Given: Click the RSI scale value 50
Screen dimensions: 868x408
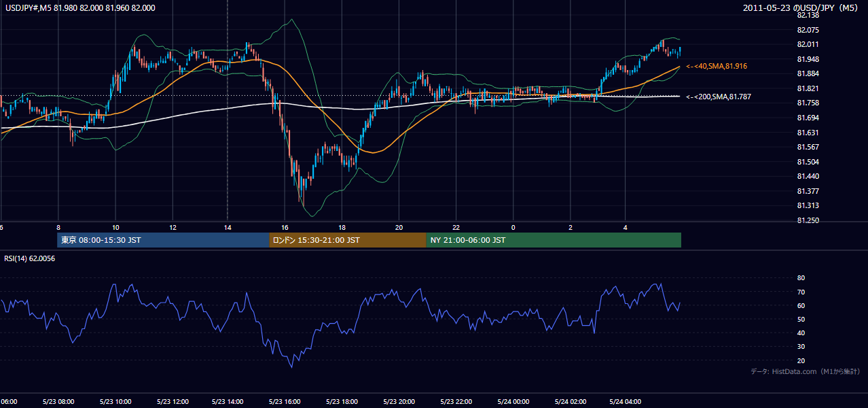Looking at the screenshot, I should click(801, 319).
